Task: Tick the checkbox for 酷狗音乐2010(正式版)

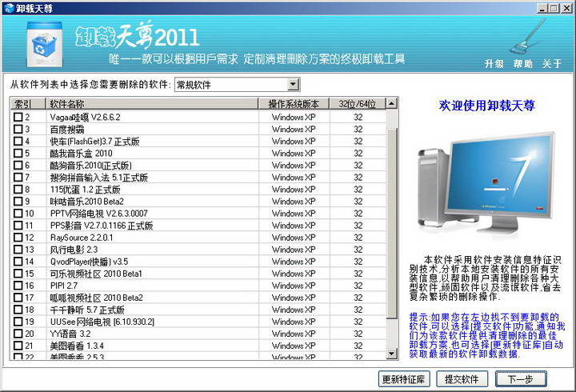Action: click(x=18, y=165)
